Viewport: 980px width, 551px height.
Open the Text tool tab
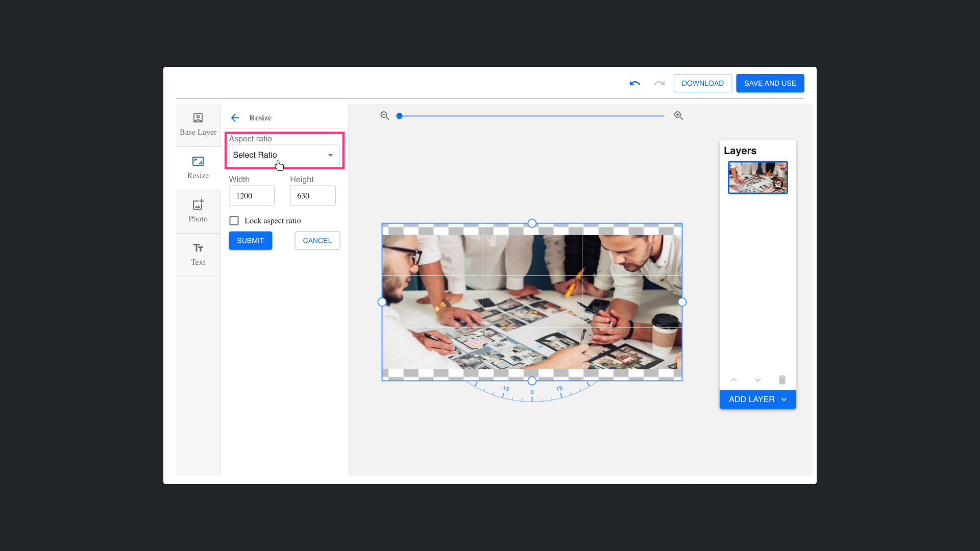click(x=198, y=255)
